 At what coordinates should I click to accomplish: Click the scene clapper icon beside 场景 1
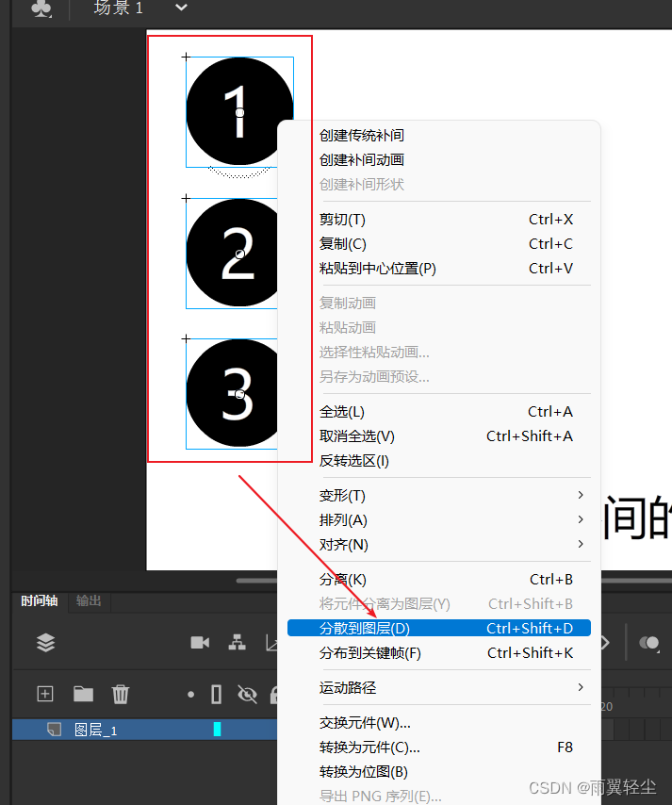coord(41,8)
